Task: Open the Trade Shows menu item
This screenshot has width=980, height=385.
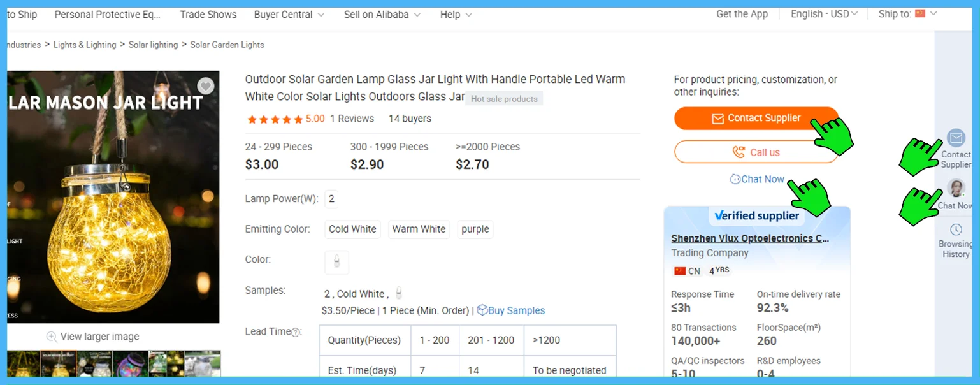Action: 208,15
